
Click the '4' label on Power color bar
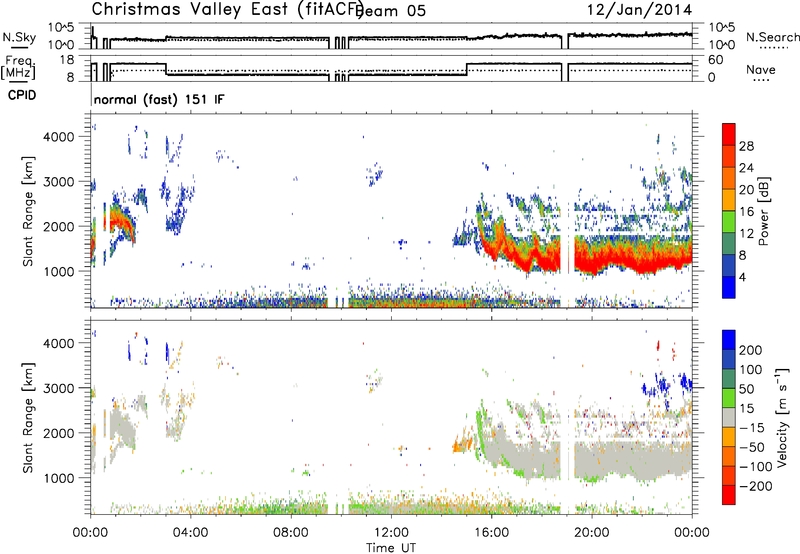[743, 277]
